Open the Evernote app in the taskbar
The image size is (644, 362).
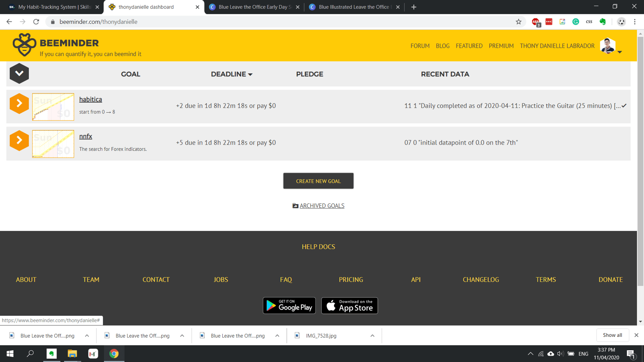click(x=52, y=354)
